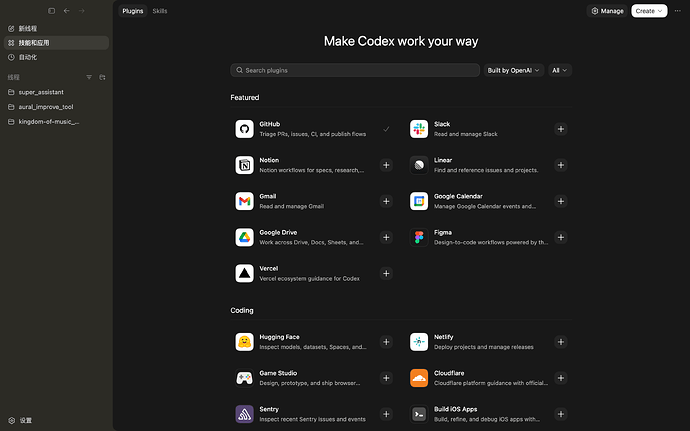Open the Hugging Face plugin title
690x431 pixels.
[x=279, y=337]
